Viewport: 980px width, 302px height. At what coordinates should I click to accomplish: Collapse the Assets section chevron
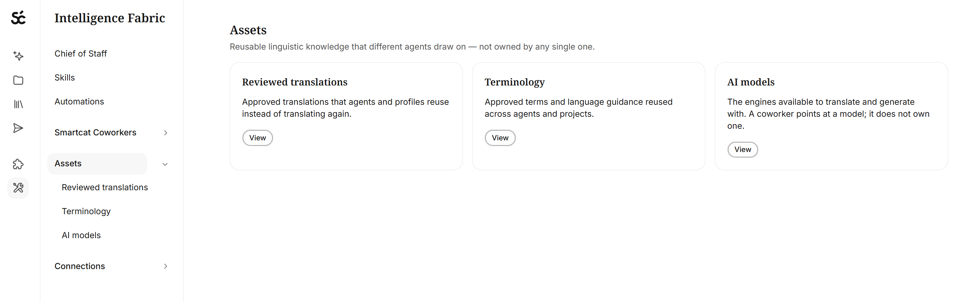click(165, 164)
